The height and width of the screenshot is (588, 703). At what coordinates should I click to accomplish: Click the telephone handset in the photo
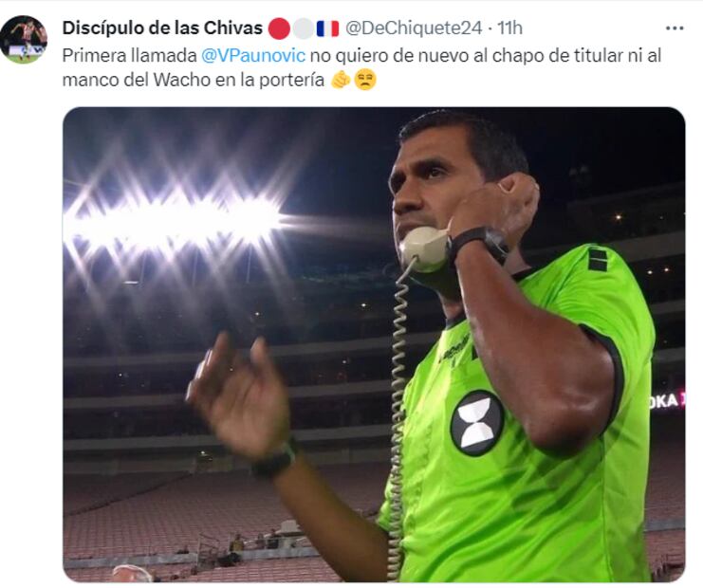click(425, 249)
